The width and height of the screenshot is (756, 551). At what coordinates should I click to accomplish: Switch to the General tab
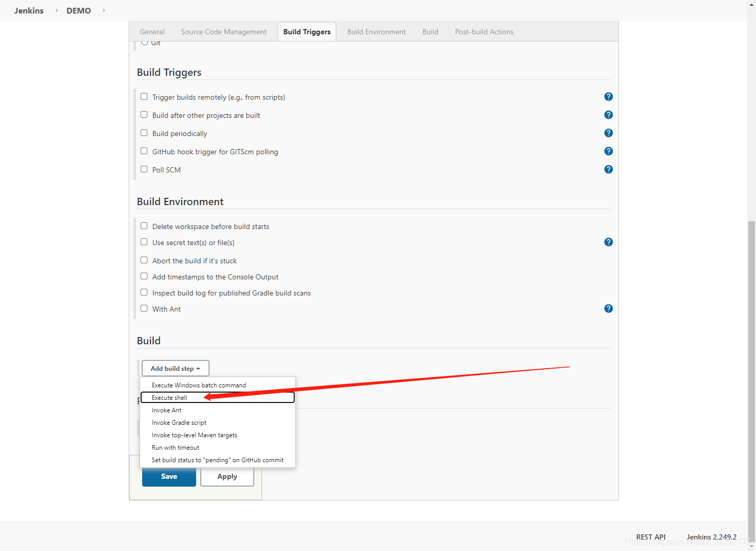pos(152,32)
